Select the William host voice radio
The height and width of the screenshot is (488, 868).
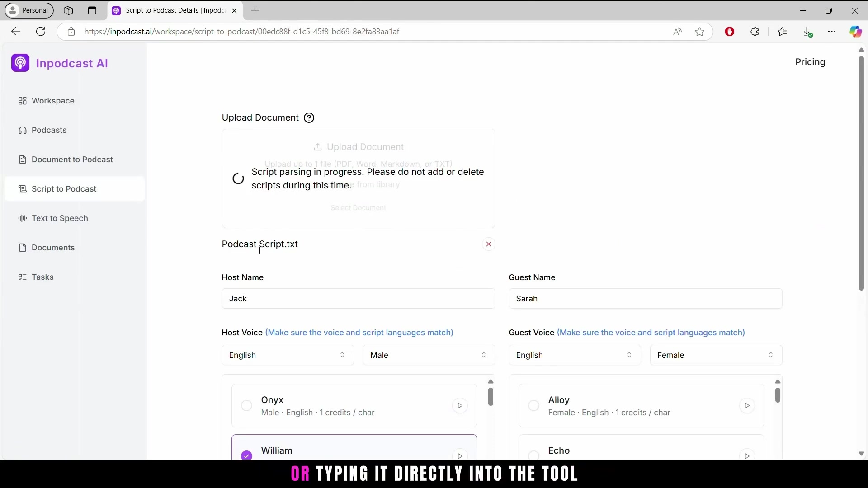coord(246,455)
